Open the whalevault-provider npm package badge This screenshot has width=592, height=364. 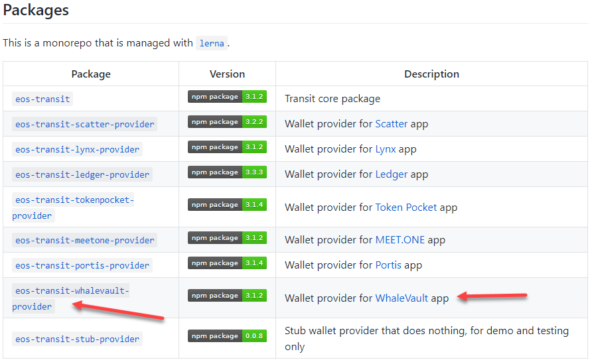click(x=227, y=296)
